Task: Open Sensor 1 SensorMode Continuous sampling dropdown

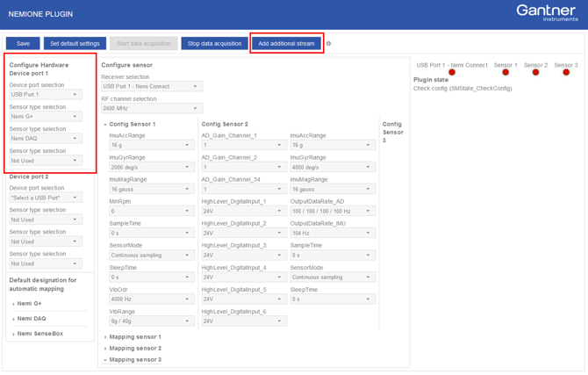Action: tap(152, 256)
